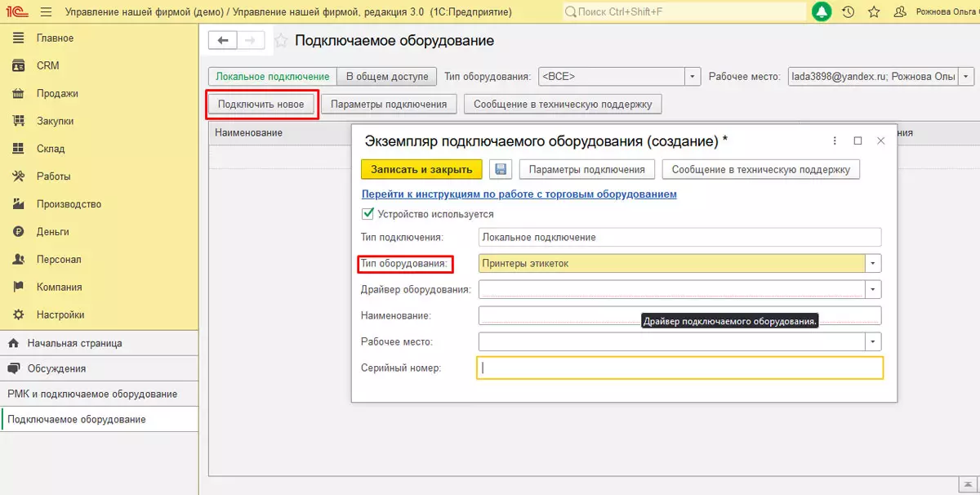Click the Склад section icon
This screenshot has width=980, height=495.
pyautogui.click(x=19, y=149)
